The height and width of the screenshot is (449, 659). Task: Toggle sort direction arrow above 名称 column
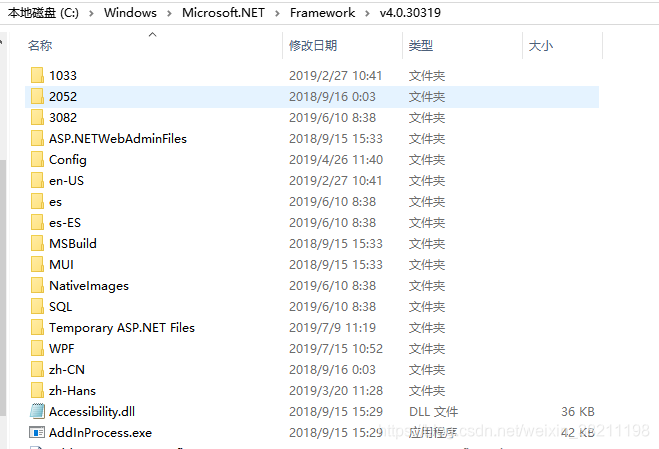pyautogui.click(x=153, y=34)
